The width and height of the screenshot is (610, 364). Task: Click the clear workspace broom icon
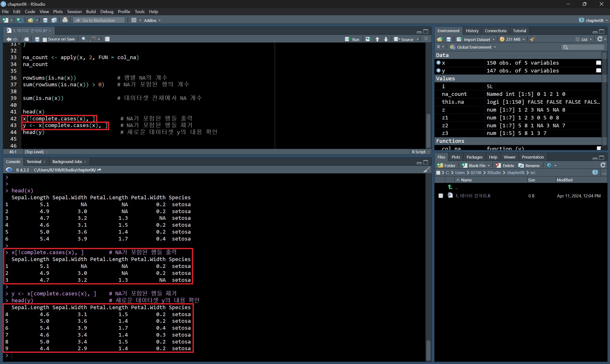(533, 39)
